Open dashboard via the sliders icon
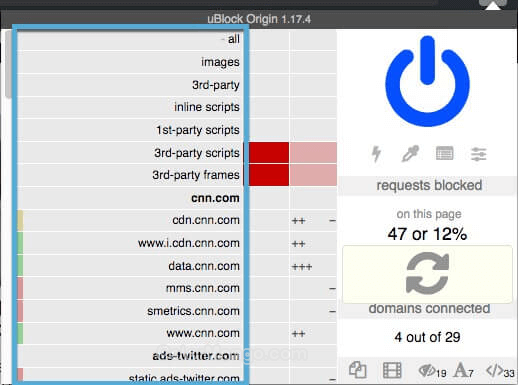518x385 pixels. click(479, 154)
